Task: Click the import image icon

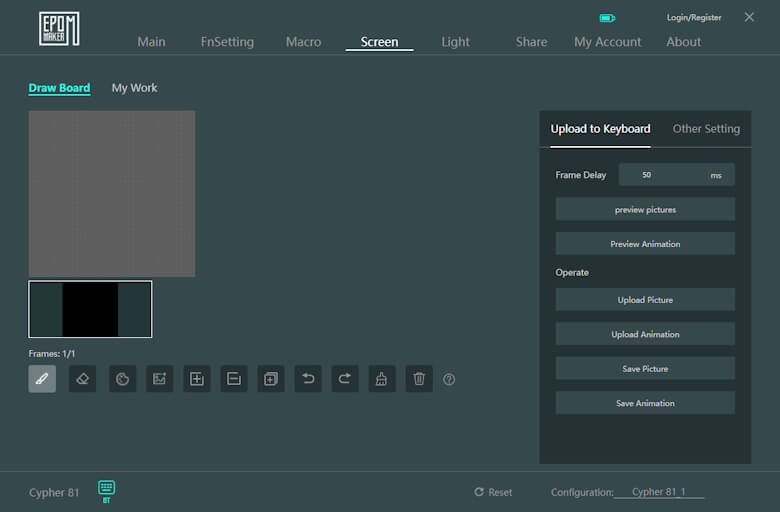Action: click(x=159, y=379)
